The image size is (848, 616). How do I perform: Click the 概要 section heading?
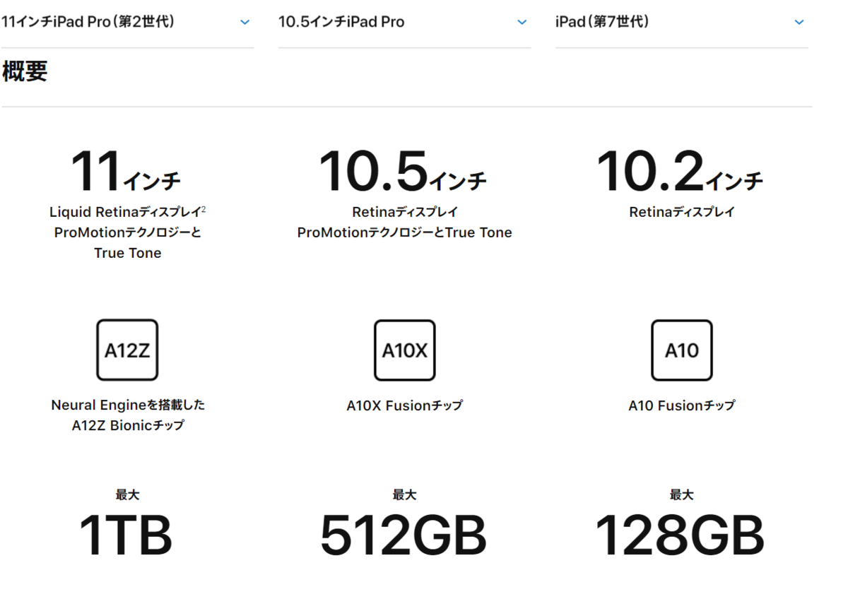coord(25,71)
